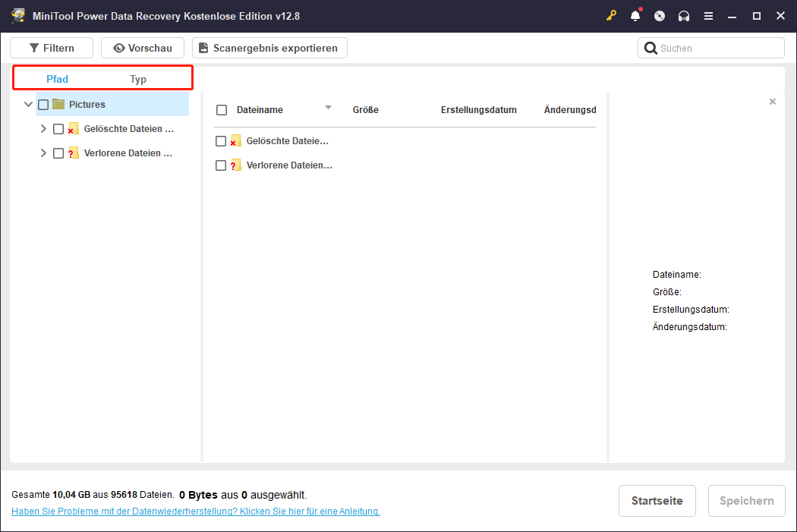Minimize the MiniTool window

click(732, 16)
